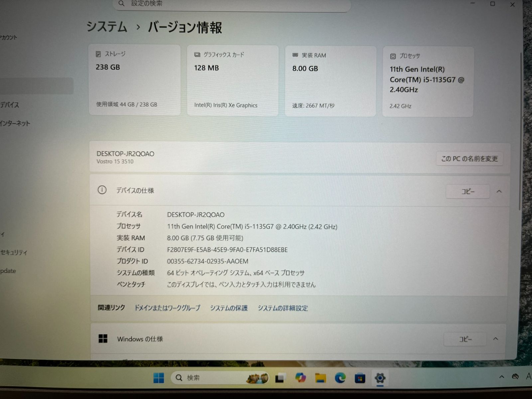
Task: Copy the device specifications with コピー
Action: tap(467, 192)
